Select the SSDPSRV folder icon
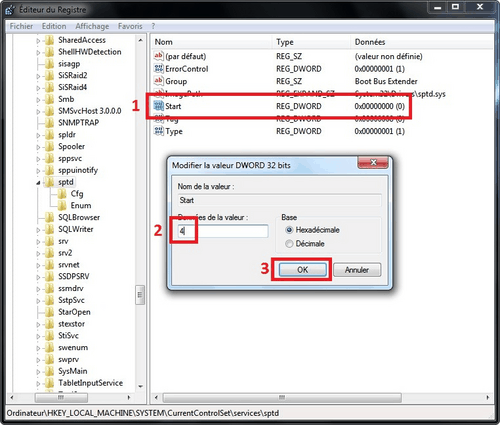Screen dimensions: 500x425 coord(49,277)
